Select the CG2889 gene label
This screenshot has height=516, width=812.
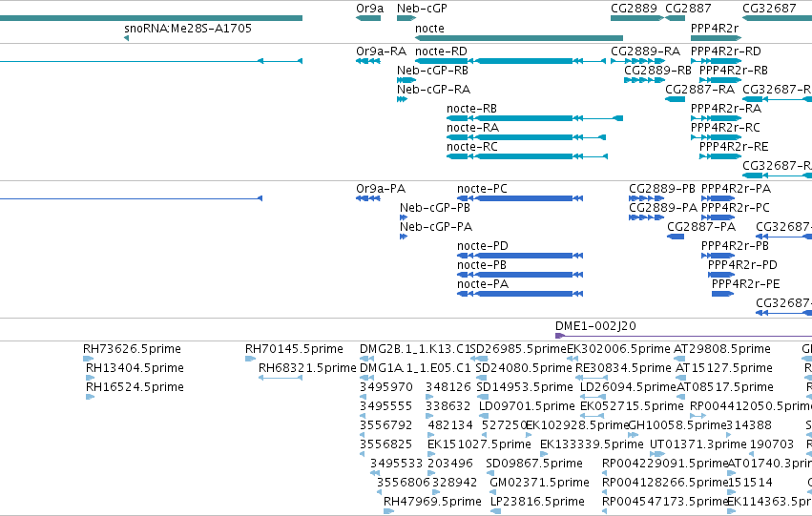[634, 9]
